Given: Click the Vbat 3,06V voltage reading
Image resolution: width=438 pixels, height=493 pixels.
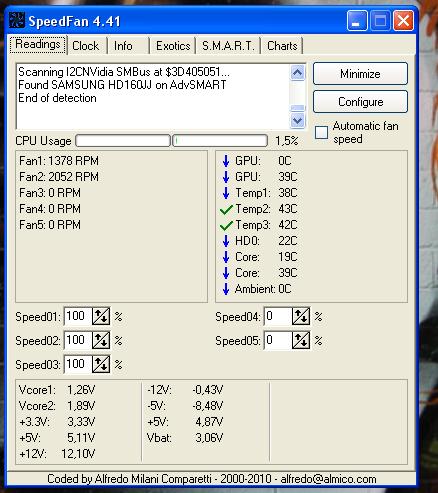Looking at the screenshot, I should click(185, 438).
